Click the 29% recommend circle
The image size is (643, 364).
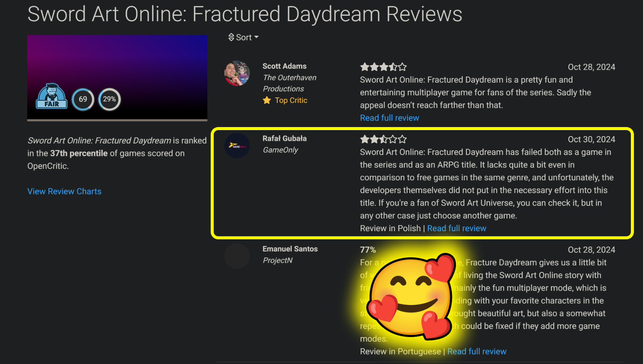click(109, 99)
